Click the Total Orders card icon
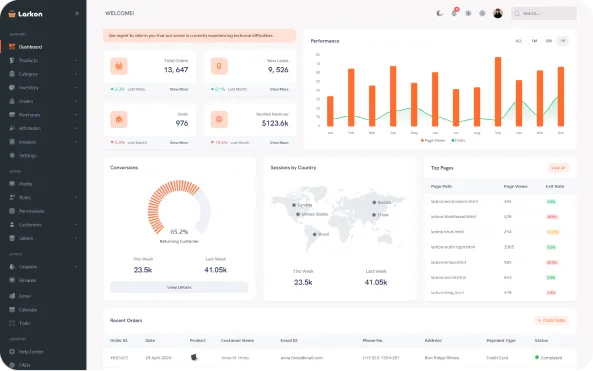This screenshot has width=593, height=371. coord(119,66)
